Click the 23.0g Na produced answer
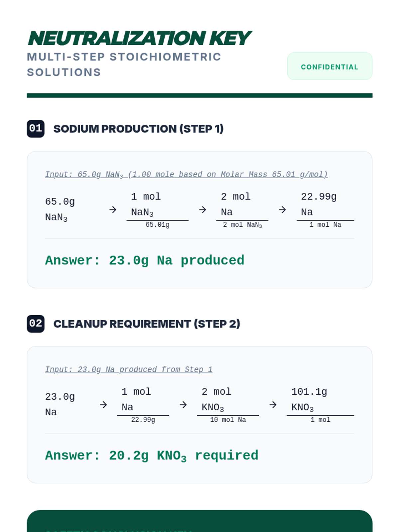This screenshot has width=399, height=532. click(145, 261)
